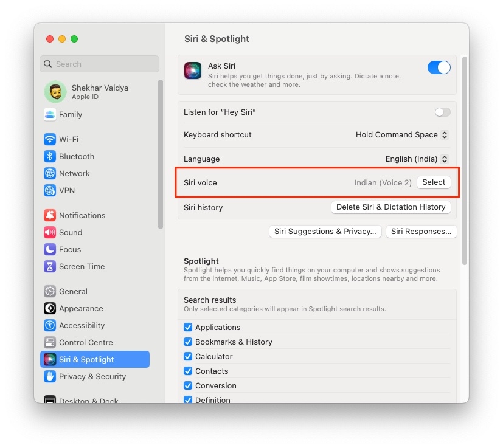Uncheck the Calculator checkbox

(x=188, y=356)
